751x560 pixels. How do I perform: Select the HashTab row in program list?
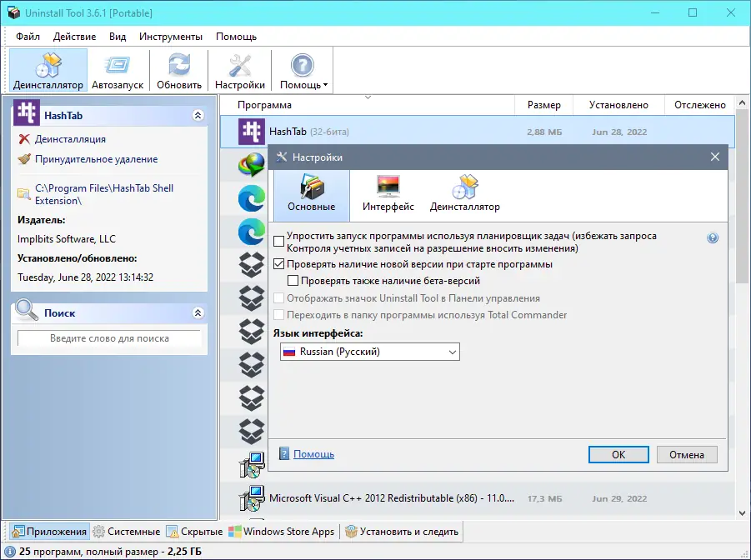point(477,132)
